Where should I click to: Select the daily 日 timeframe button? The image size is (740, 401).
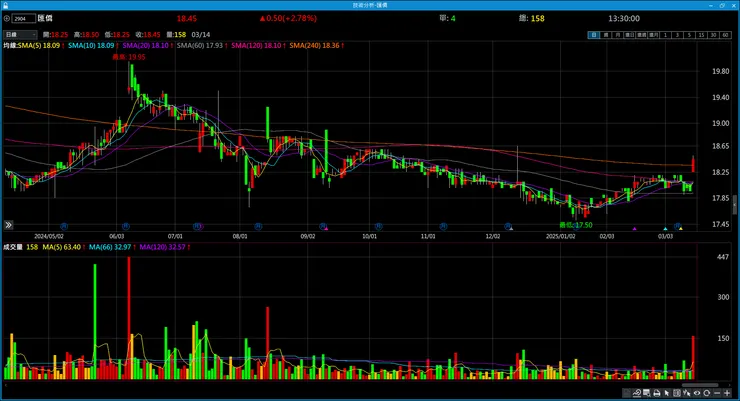click(x=593, y=35)
